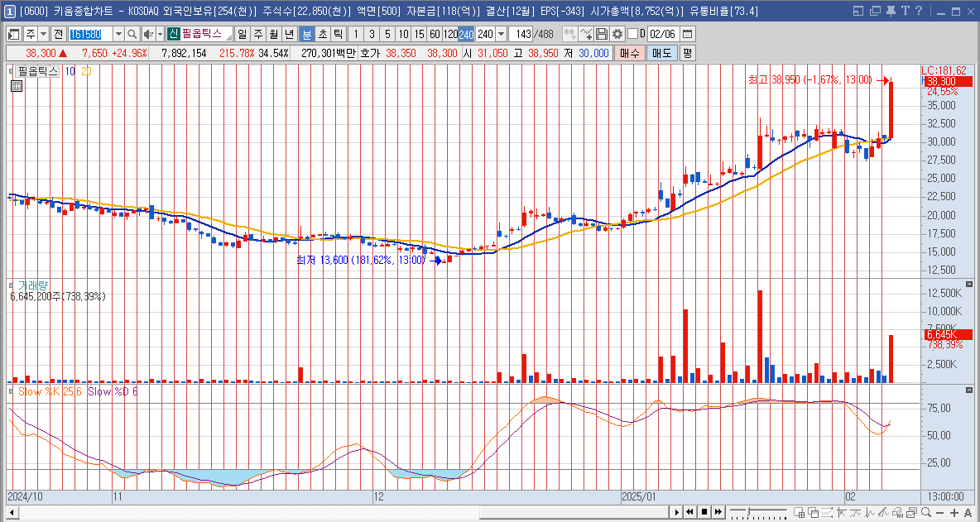Click the duplicate window icon in title bar

(x=874, y=11)
